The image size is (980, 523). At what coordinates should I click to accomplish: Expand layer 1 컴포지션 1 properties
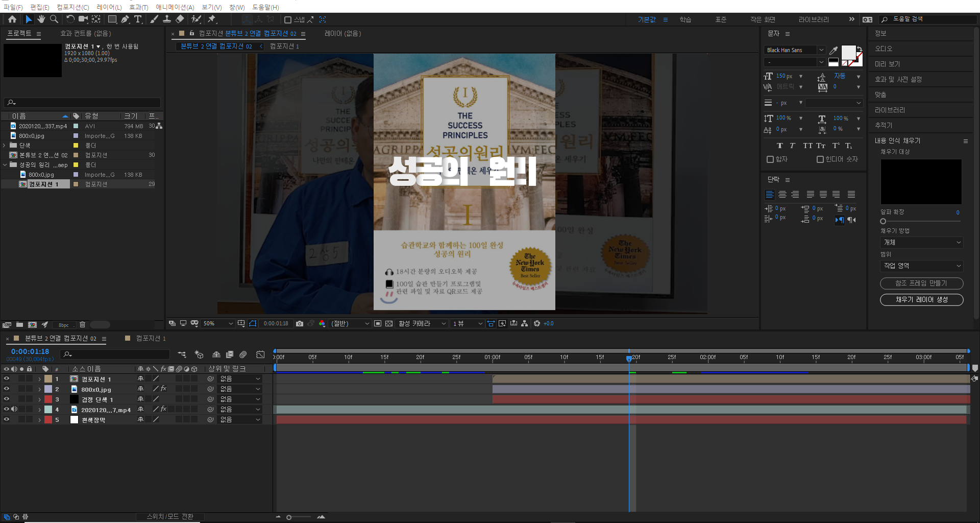[x=39, y=379]
